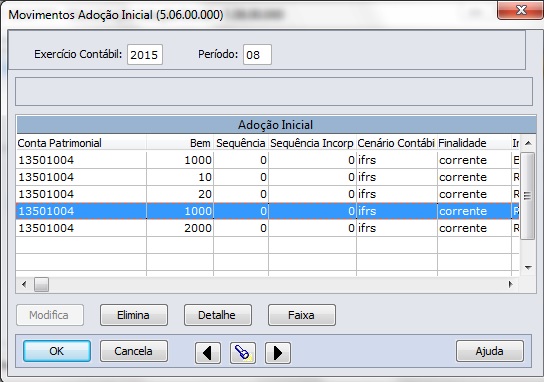Click the grid's vertical scrollbar up arrow
Screen dimensions: 544x382
point(528,143)
